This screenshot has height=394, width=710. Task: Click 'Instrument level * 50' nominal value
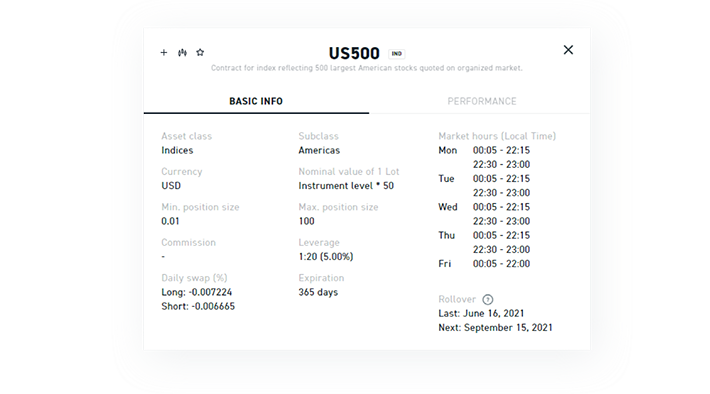(346, 186)
